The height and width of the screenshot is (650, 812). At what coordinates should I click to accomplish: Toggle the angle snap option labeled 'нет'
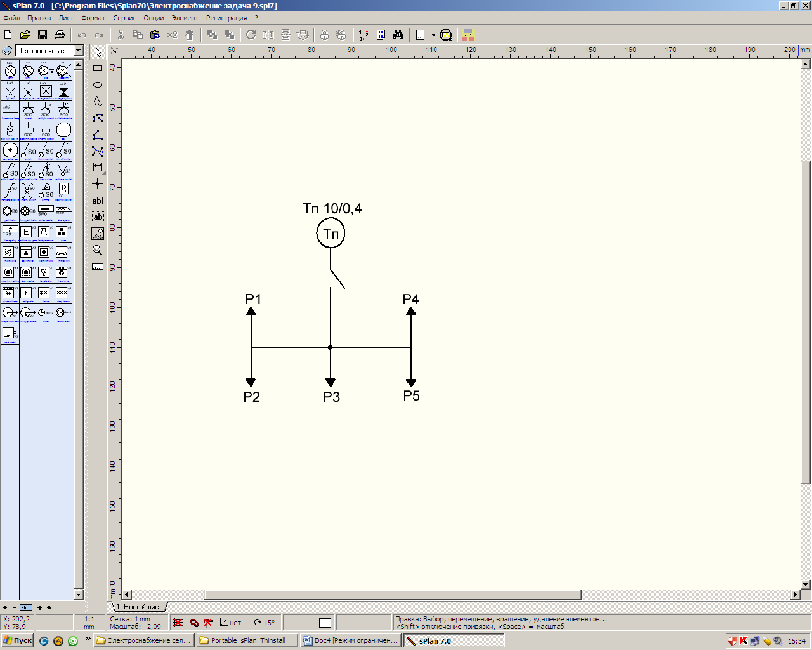(230, 623)
